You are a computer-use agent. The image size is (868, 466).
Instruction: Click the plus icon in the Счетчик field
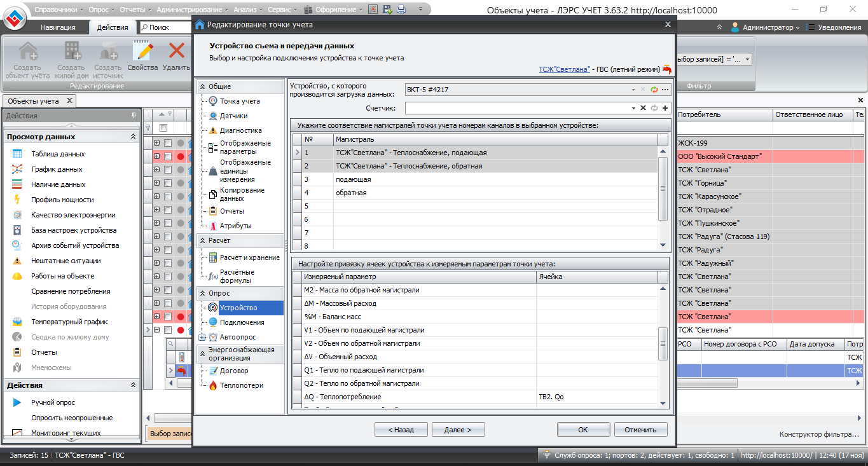point(665,108)
